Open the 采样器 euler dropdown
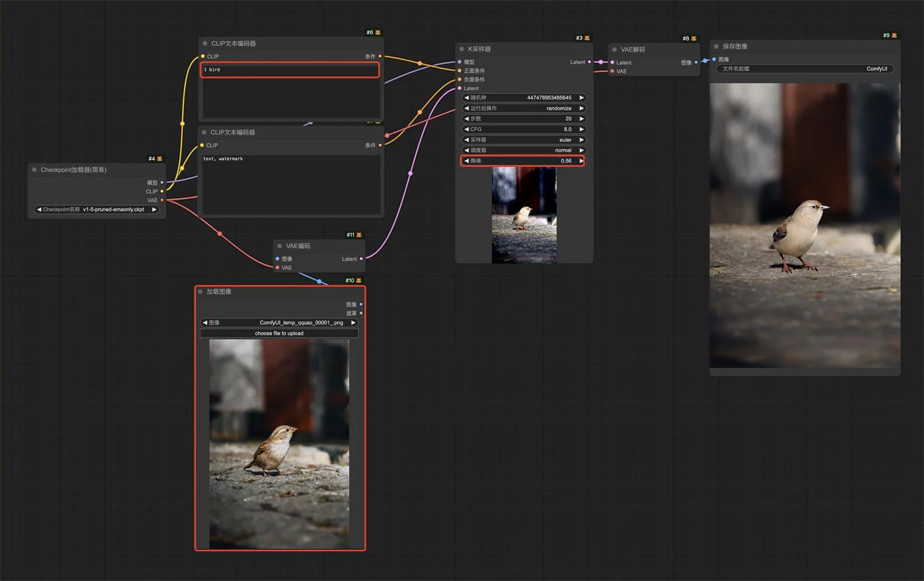This screenshot has height=581, width=924. [x=524, y=140]
